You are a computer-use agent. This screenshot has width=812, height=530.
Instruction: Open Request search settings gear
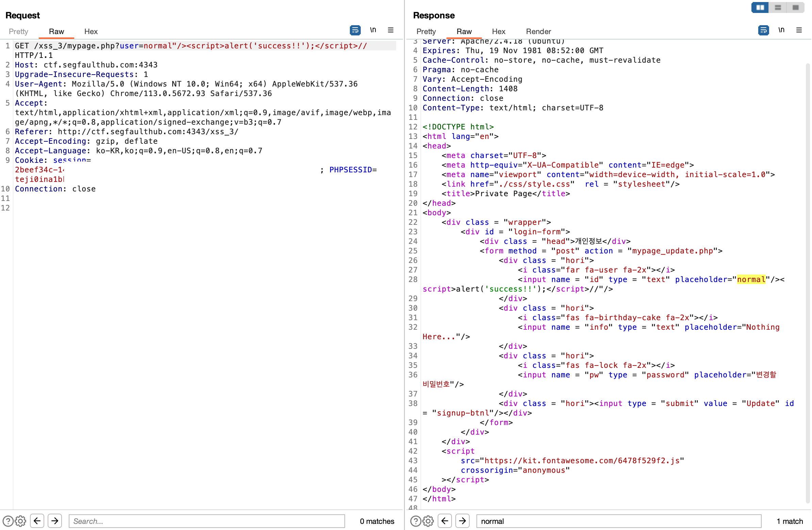point(20,521)
